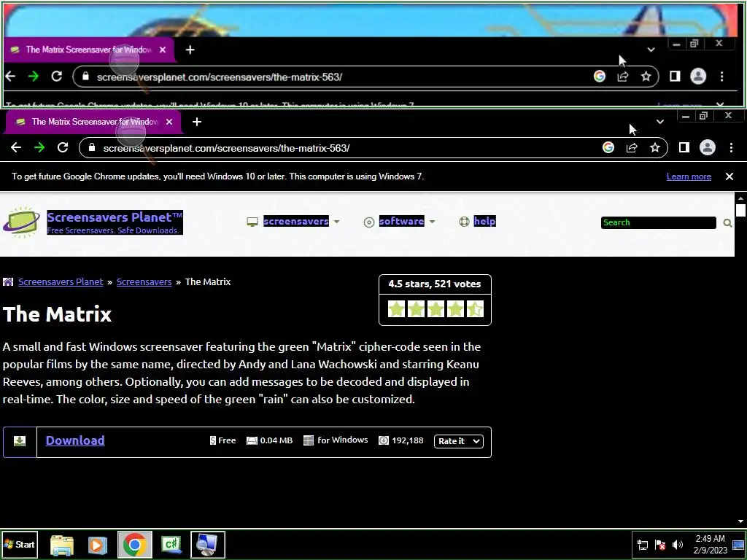Open side panel in front Chrome window
747x560 pixels.
click(684, 147)
